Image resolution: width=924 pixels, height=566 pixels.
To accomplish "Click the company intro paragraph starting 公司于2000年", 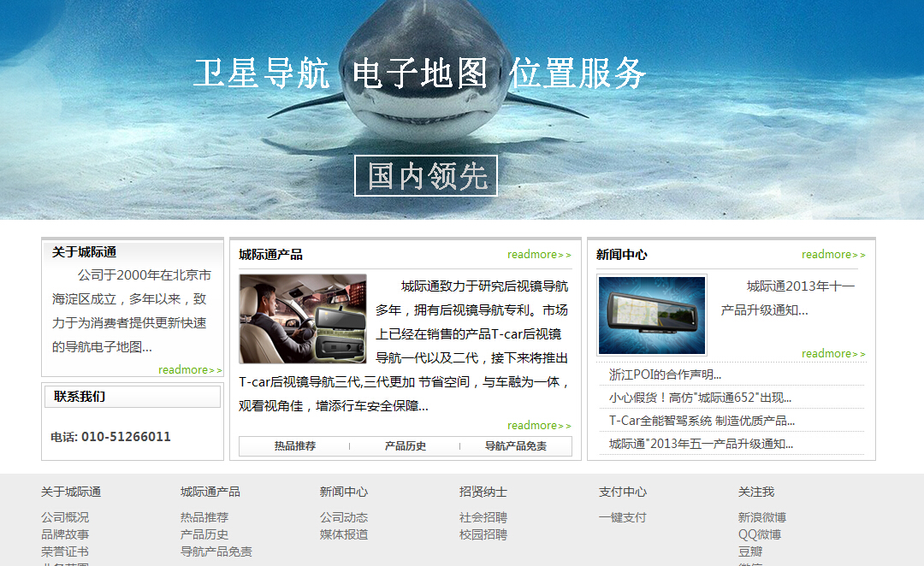I will (x=132, y=311).
